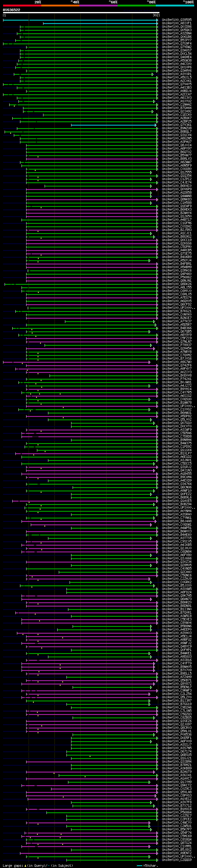
Task: Select UniRef100_P56864 label
Action: coord(177,812)
